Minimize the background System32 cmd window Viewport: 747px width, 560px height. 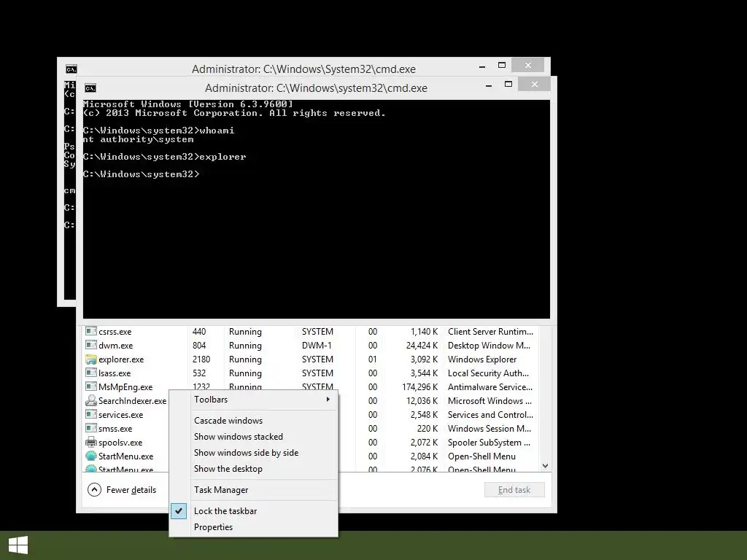point(482,66)
